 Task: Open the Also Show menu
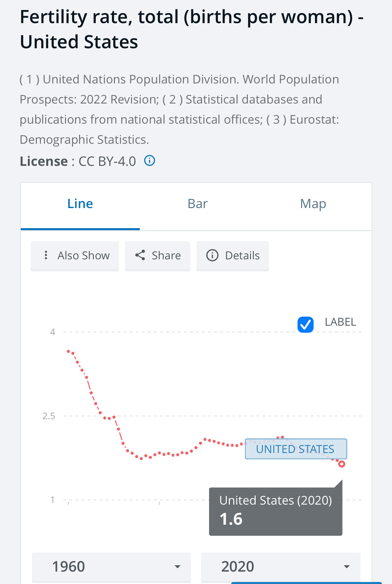pos(75,256)
